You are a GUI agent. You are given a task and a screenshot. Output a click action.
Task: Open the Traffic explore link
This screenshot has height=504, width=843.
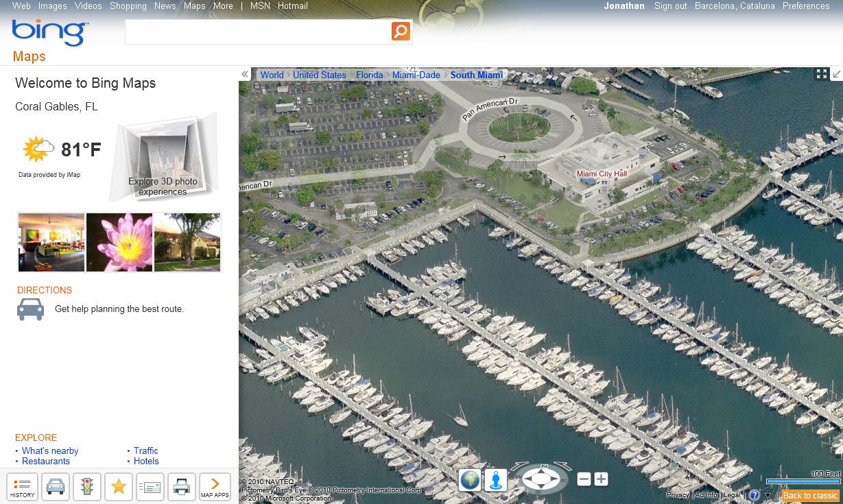(146, 451)
